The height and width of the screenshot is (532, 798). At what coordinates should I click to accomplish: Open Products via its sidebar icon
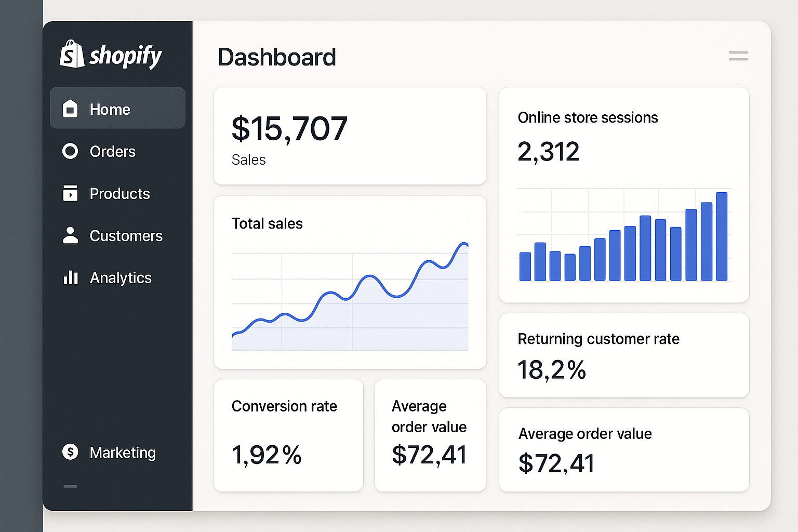coord(70,193)
